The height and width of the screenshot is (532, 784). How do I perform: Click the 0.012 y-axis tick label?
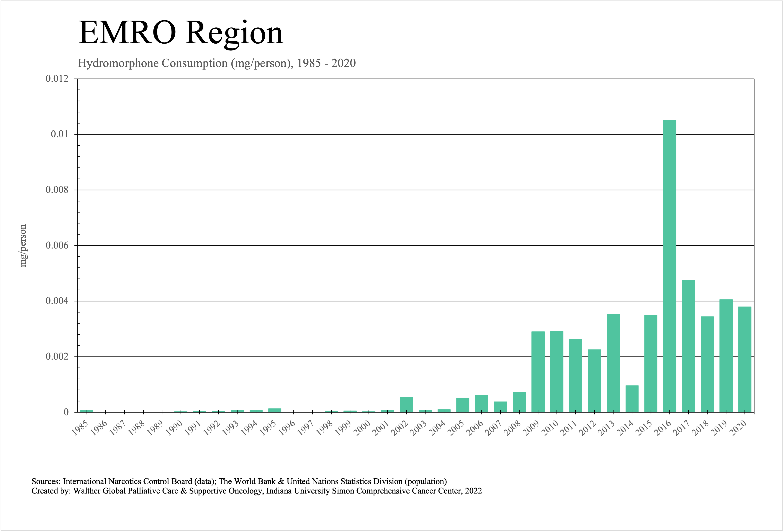pos(57,79)
